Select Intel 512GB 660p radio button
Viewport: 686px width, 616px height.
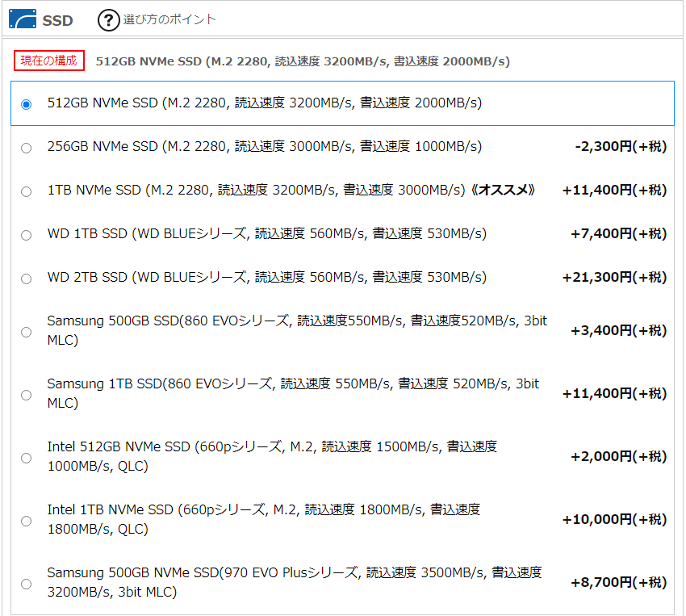27,458
